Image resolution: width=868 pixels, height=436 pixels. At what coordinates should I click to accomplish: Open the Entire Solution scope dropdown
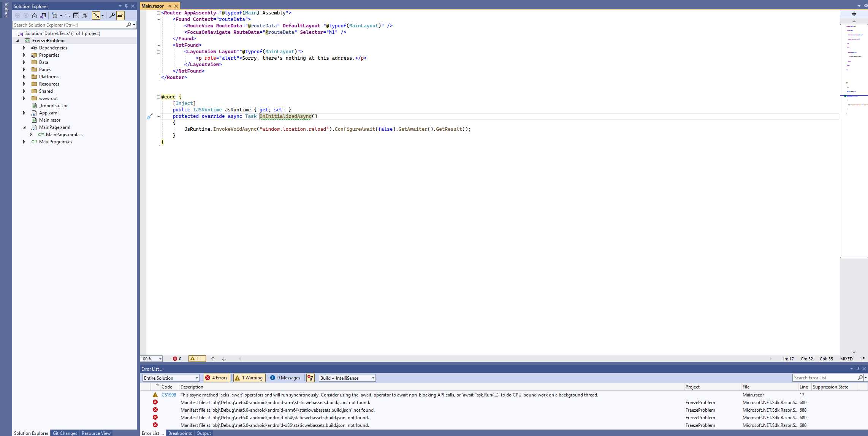click(x=171, y=377)
